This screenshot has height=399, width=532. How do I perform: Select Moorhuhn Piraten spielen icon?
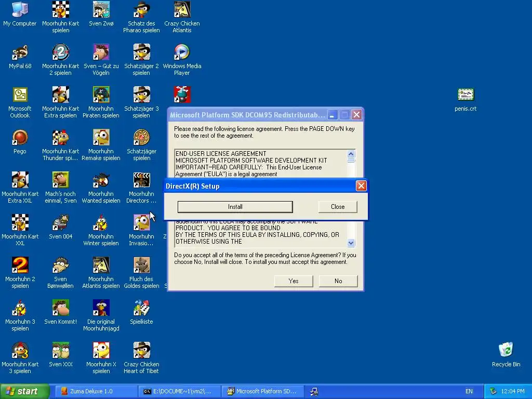(x=101, y=102)
